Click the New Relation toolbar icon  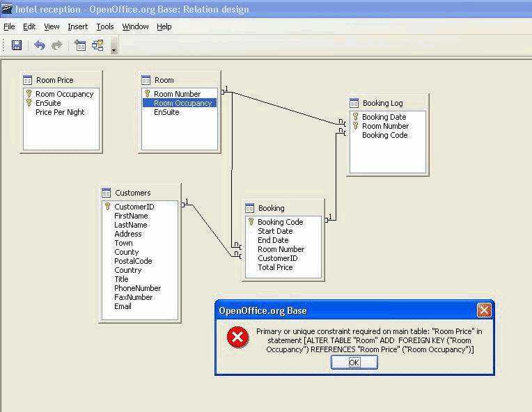[97, 45]
